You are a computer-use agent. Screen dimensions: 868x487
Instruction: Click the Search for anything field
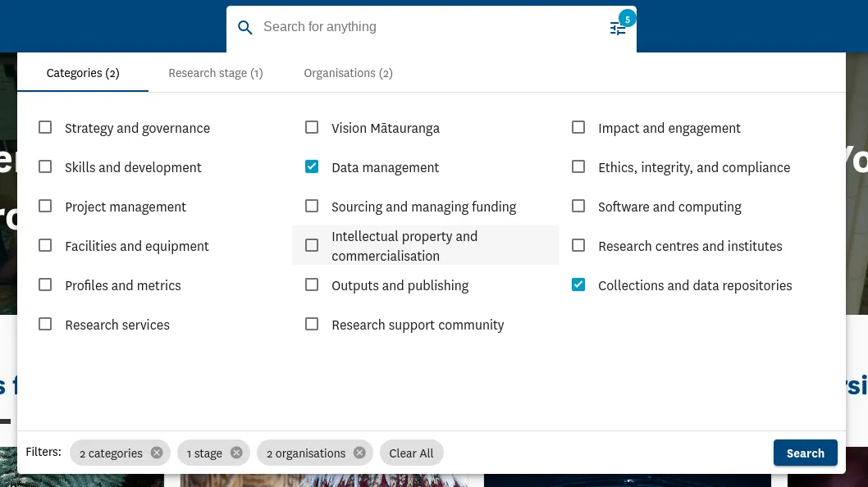[x=410, y=27]
